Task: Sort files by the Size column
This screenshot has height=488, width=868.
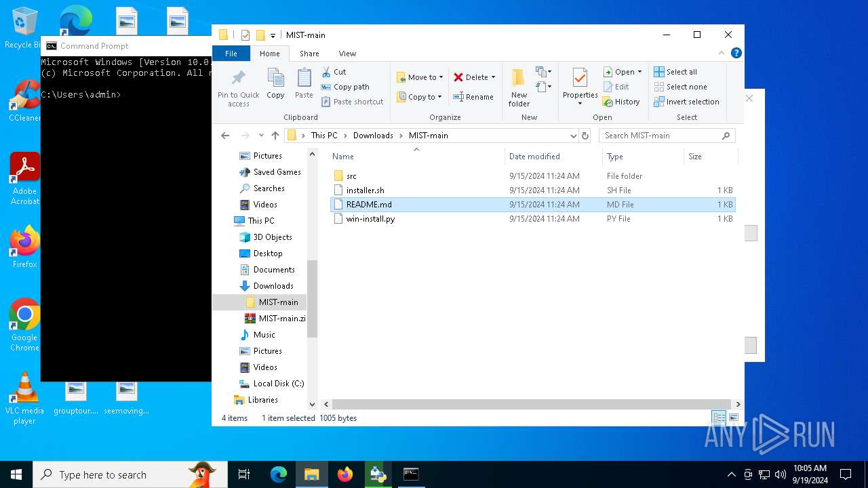Action: pyautogui.click(x=710, y=157)
